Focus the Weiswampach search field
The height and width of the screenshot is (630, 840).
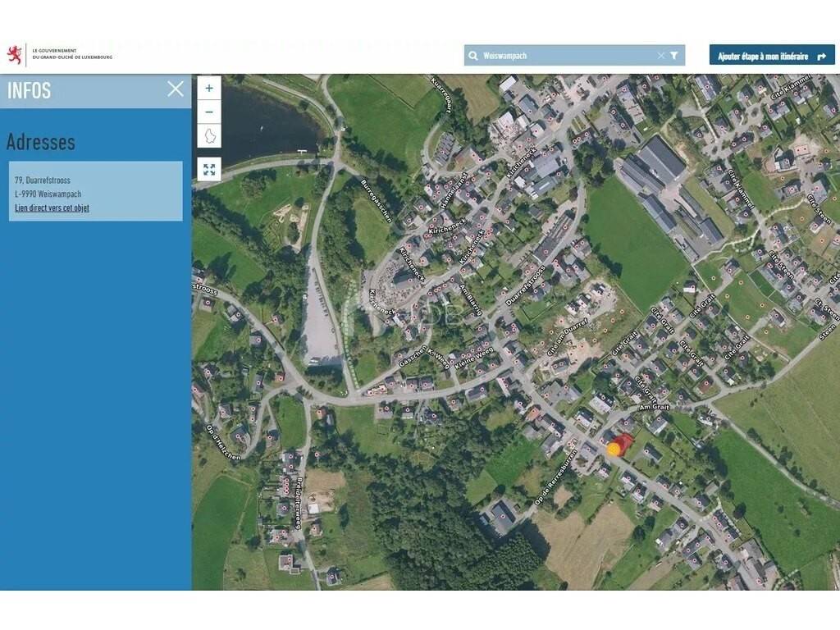(566, 56)
